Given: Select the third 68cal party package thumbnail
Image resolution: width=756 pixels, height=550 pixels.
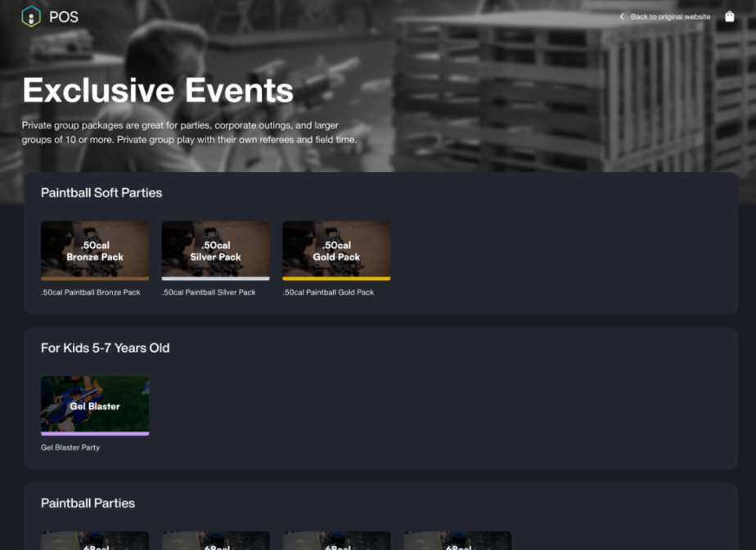Looking at the screenshot, I should [x=335, y=540].
